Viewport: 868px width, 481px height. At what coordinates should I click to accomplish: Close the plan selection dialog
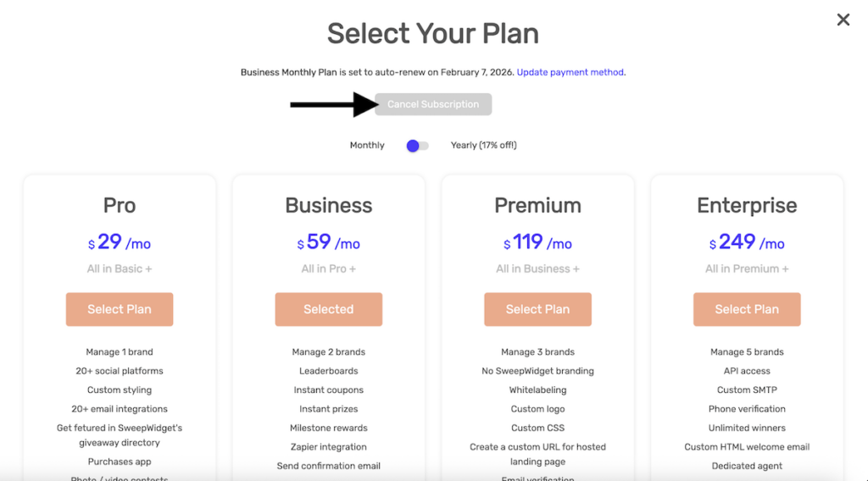tap(843, 19)
